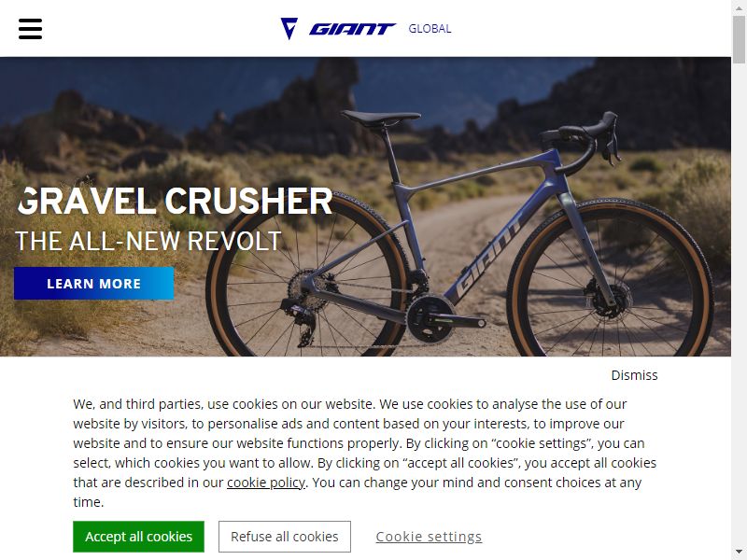Image resolution: width=747 pixels, height=560 pixels.
Task: Dismiss the cookie notice
Action: [634, 375]
